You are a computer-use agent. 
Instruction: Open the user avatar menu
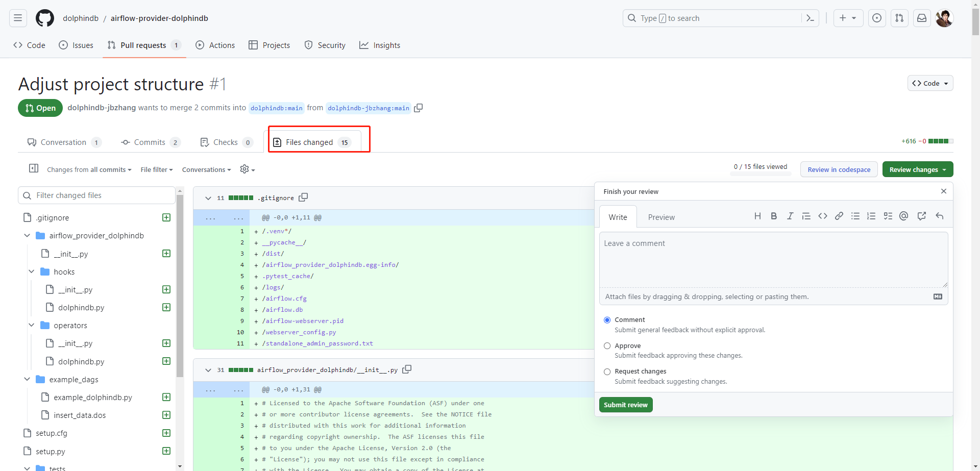(x=944, y=18)
